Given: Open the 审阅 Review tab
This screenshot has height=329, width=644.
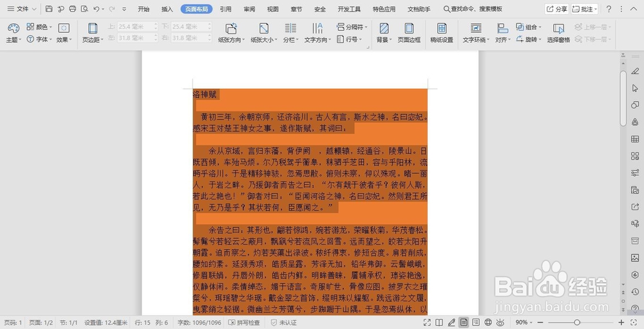Looking at the screenshot, I should tap(249, 9).
